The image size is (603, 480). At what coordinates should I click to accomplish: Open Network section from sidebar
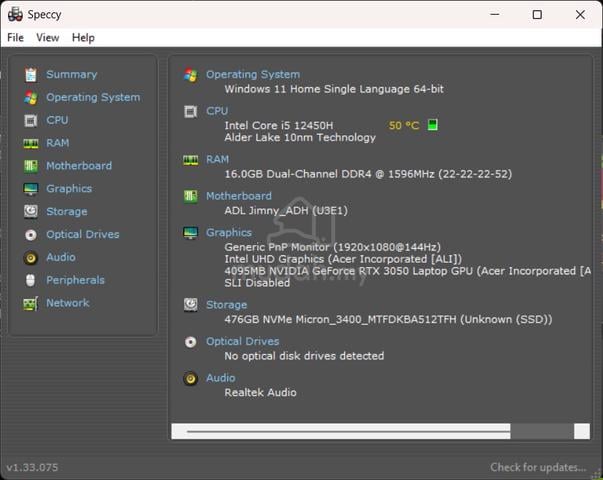pos(68,303)
